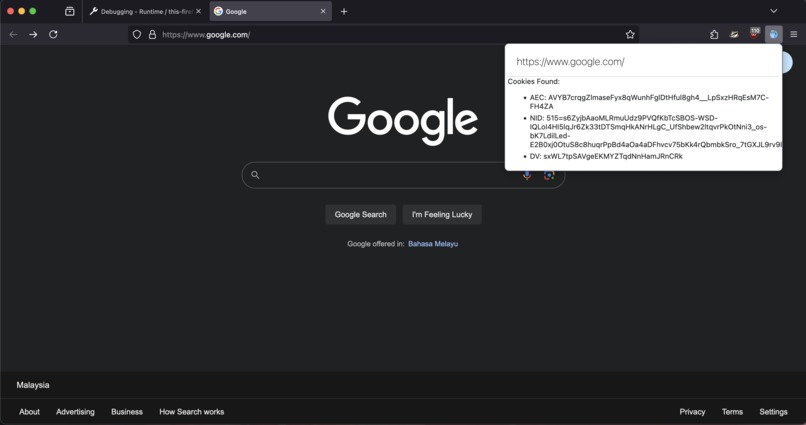Click the Google logo
Screen dimensions: 806x425
[x=403, y=120]
